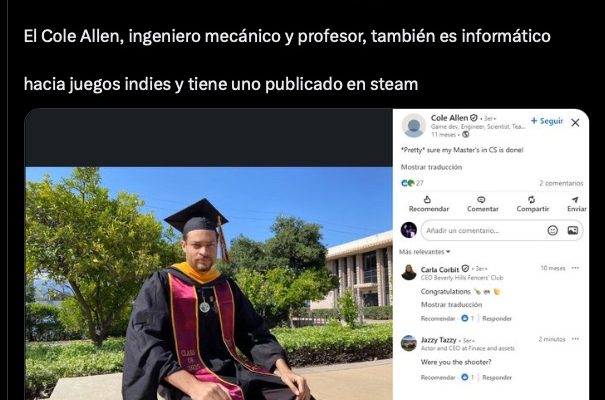Open options menu on Jazzy Tazzy's comment

click(x=575, y=339)
